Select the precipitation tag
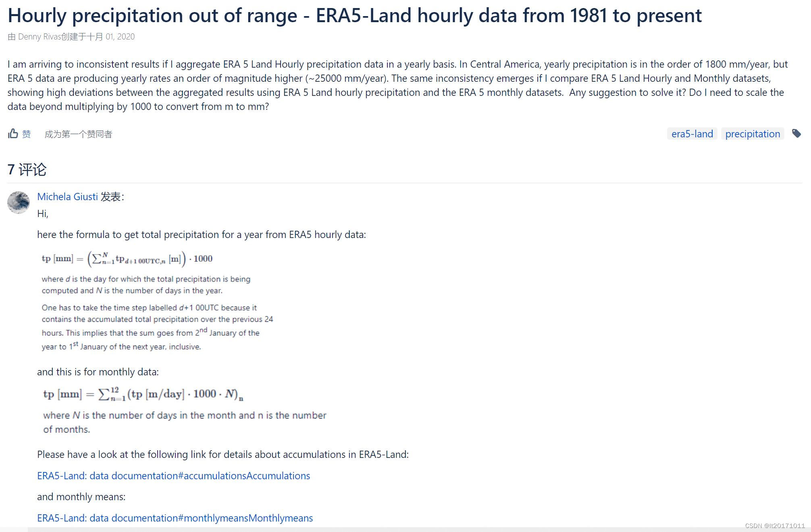The image size is (811, 532). tap(753, 134)
